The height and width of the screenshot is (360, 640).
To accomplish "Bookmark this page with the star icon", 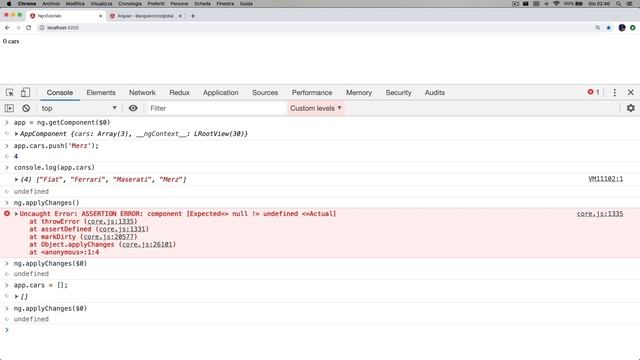I will (609, 28).
